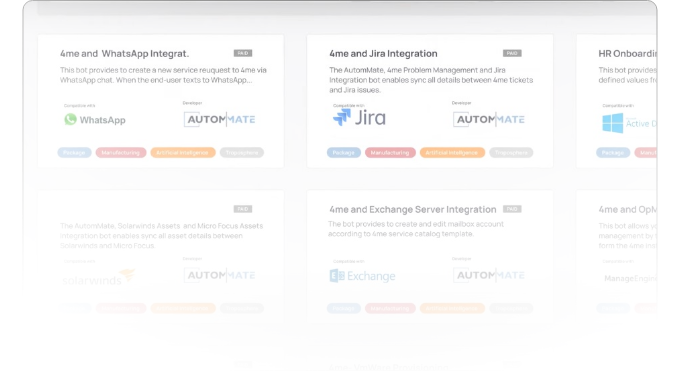Select Manufacturing tag on WhatsApp card

coord(121,153)
